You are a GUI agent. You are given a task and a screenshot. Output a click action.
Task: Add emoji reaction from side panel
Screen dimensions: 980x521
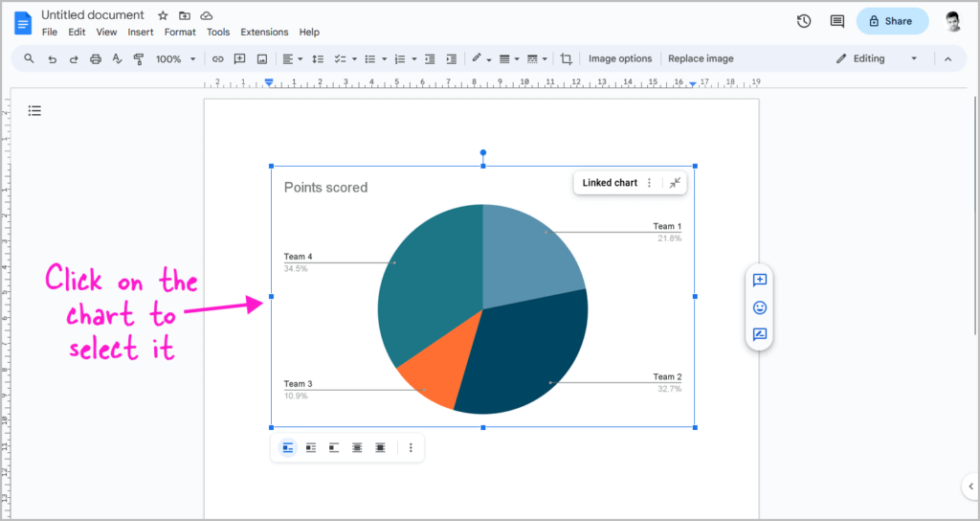759,307
